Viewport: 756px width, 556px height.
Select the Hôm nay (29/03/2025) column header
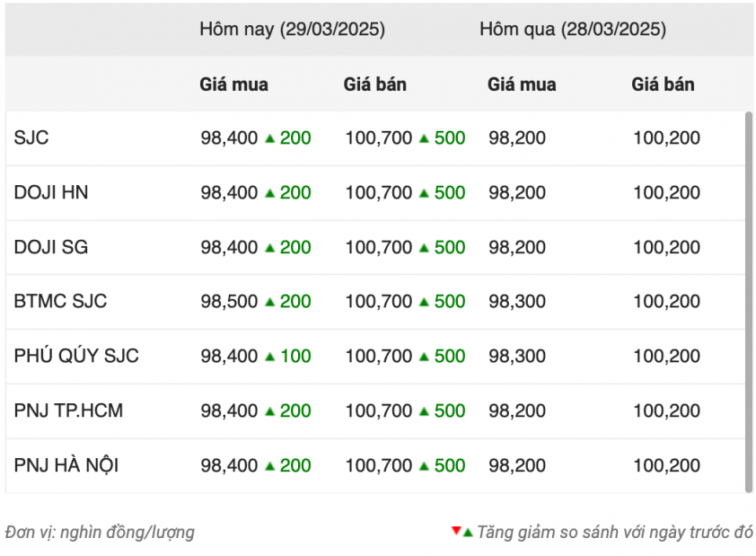coord(292,30)
